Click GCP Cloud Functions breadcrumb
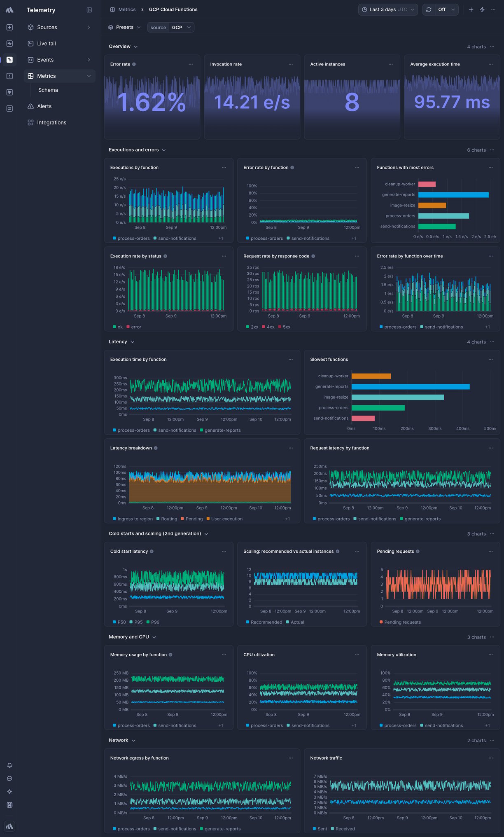 click(x=173, y=9)
